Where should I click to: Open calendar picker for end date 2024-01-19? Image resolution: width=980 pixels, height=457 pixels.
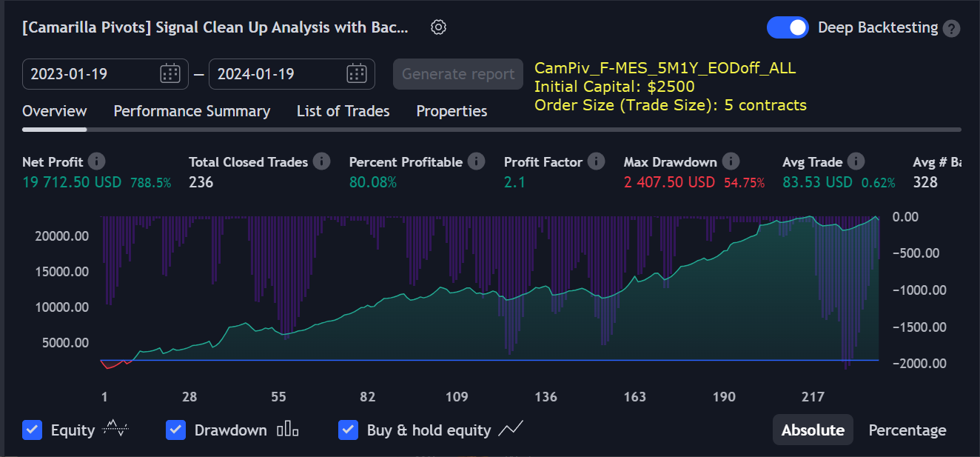pos(357,73)
